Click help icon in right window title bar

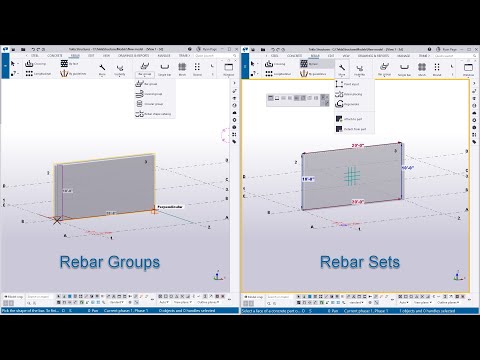click(429, 49)
